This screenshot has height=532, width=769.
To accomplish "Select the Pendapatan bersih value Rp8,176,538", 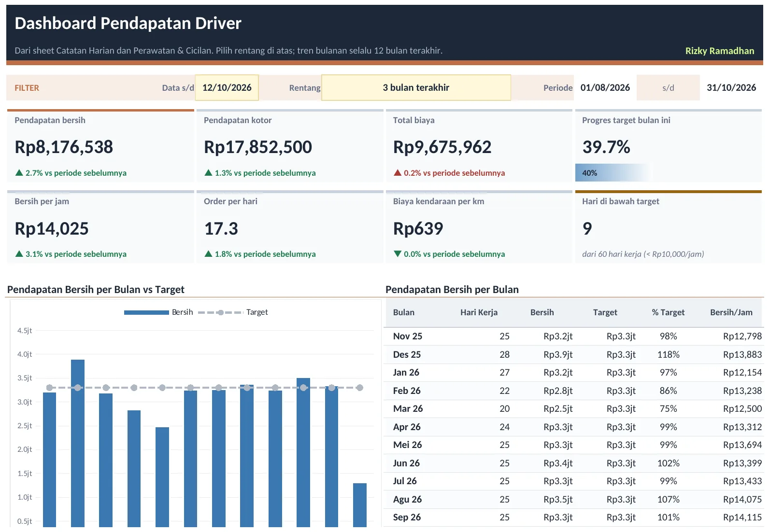I will click(x=64, y=147).
